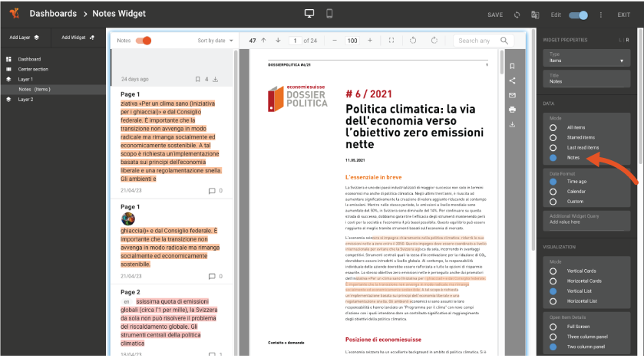Open the Sort by date dropdown

[x=215, y=41]
